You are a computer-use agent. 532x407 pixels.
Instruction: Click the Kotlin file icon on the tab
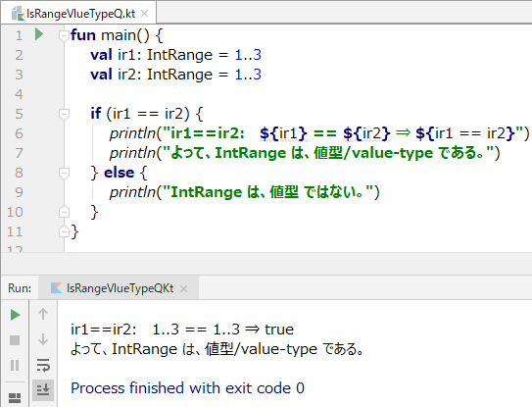pos(18,14)
